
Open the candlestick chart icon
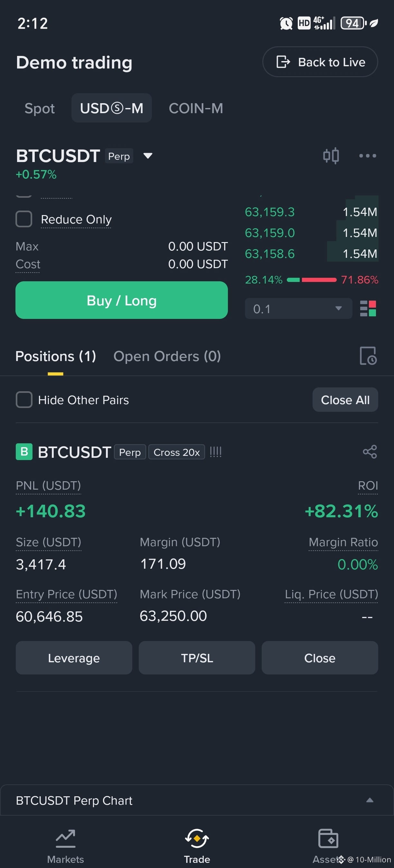click(331, 156)
